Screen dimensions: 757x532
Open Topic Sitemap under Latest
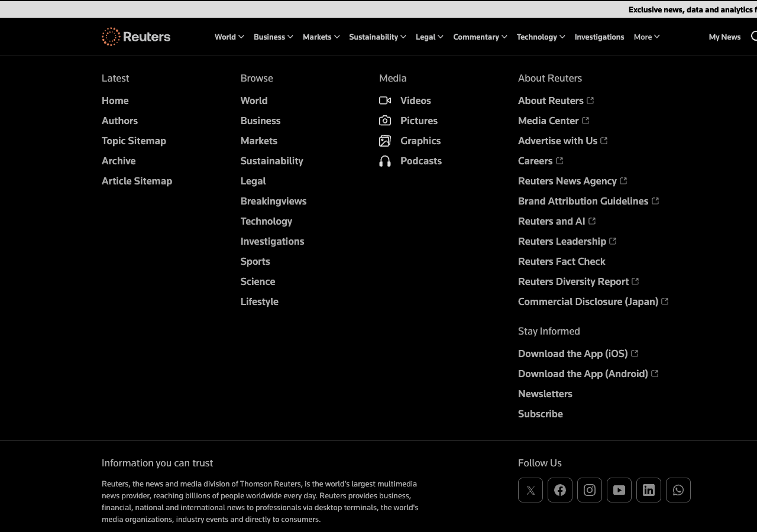pos(134,141)
